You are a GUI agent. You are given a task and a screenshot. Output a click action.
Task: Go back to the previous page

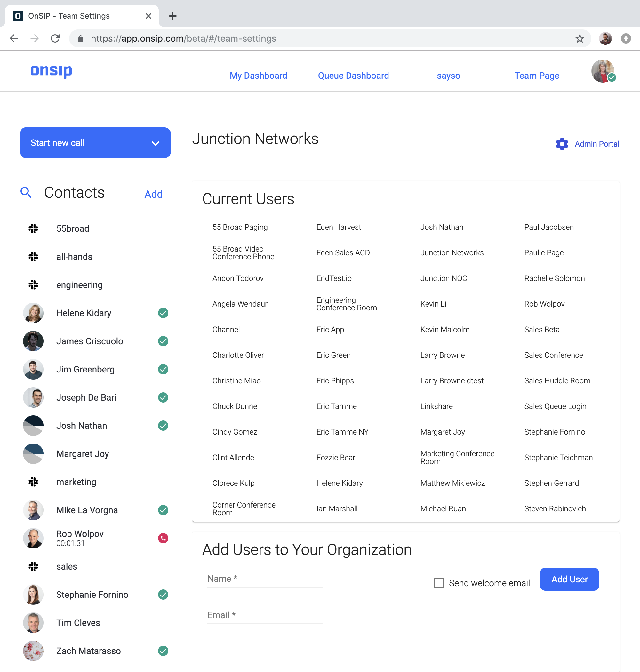14,38
